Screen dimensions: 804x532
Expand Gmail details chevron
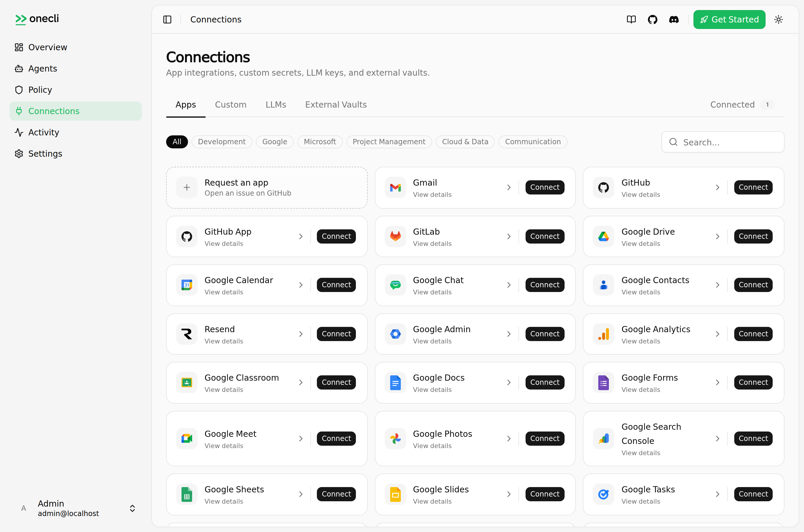click(x=509, y=187)
